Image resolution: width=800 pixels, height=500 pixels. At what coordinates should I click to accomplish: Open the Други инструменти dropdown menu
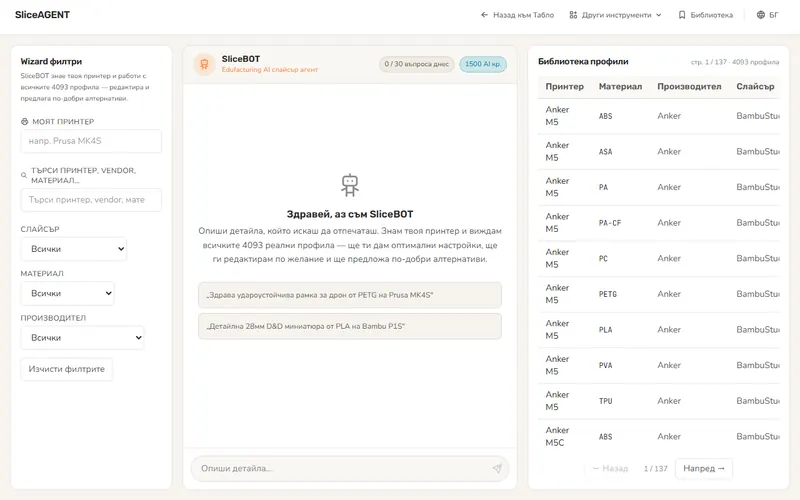point(615,15)
